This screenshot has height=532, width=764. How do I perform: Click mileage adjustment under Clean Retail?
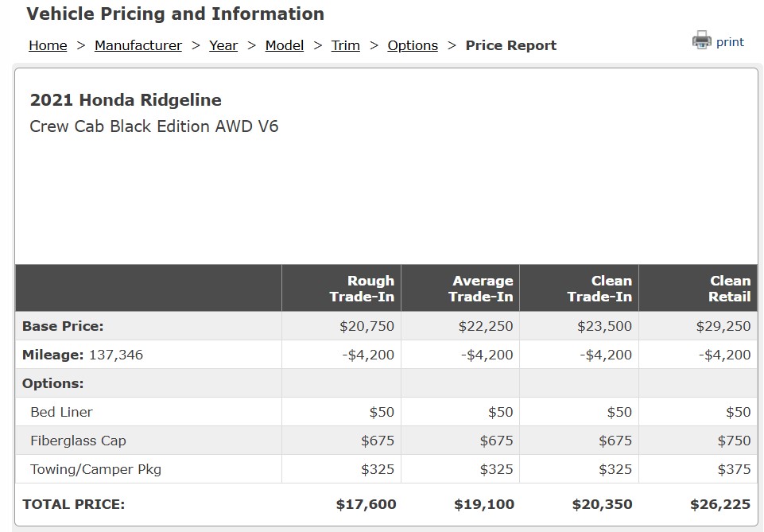[x=725, y=355]
